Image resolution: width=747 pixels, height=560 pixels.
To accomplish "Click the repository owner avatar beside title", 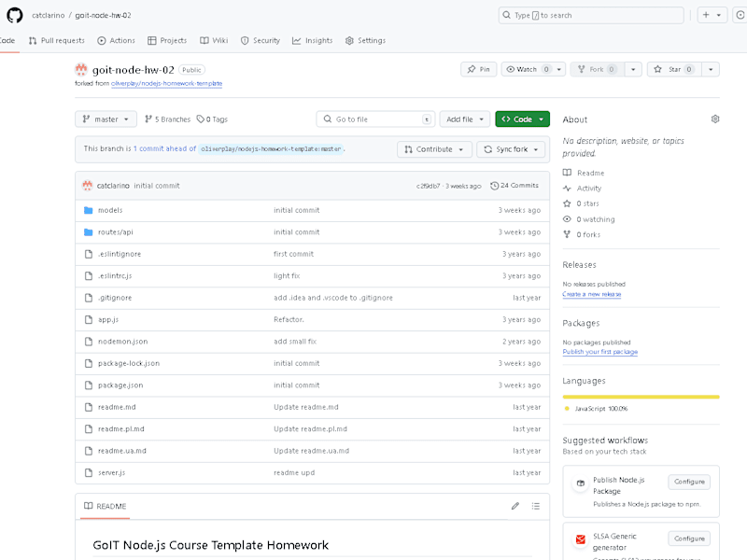I will point(81,69).
